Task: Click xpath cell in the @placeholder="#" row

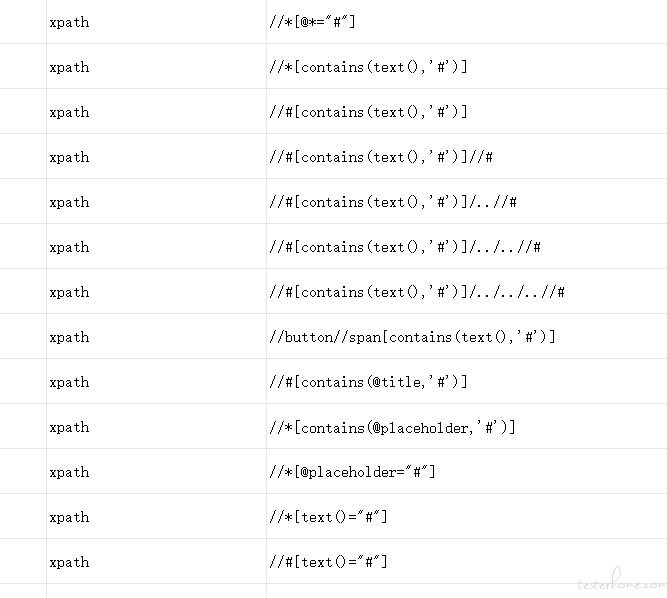Action: point(157,471)
